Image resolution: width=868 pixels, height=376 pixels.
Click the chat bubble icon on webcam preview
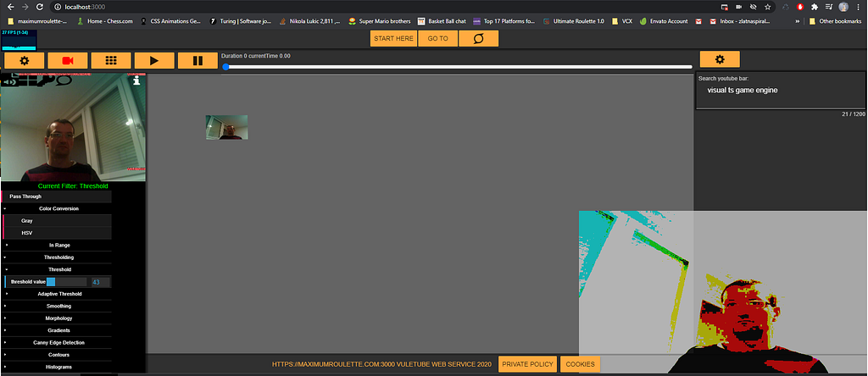[64, 80]
